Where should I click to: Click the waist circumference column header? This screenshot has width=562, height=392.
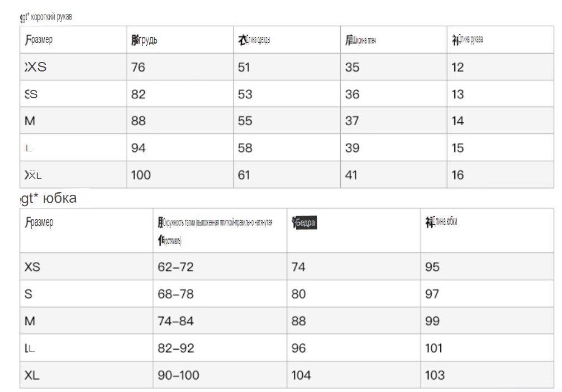tap(215, 231)
